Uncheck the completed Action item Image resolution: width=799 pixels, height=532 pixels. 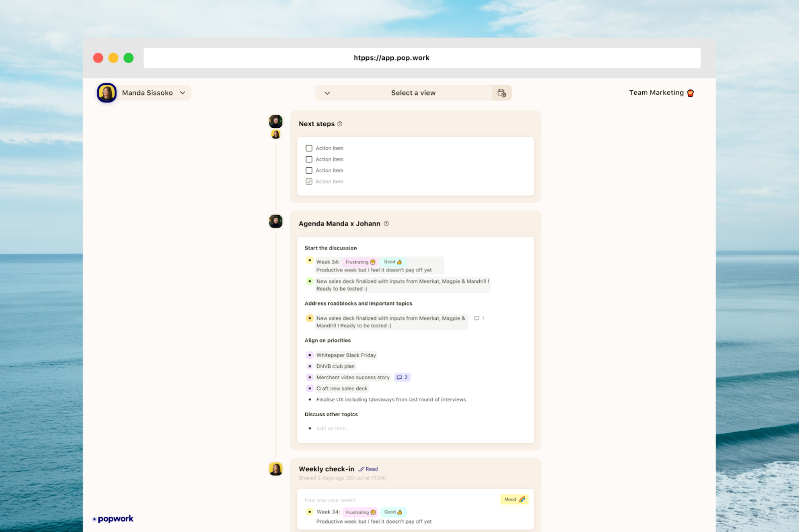click(x=309, y=181)
